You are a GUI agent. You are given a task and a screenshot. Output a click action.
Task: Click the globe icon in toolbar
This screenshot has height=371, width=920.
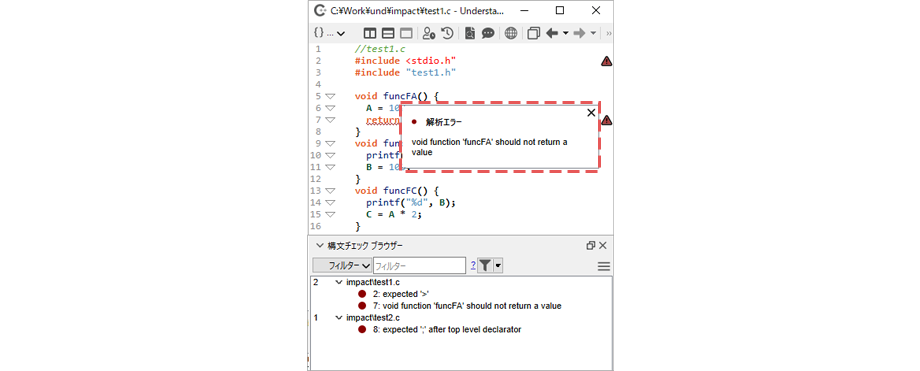[511, 33]
